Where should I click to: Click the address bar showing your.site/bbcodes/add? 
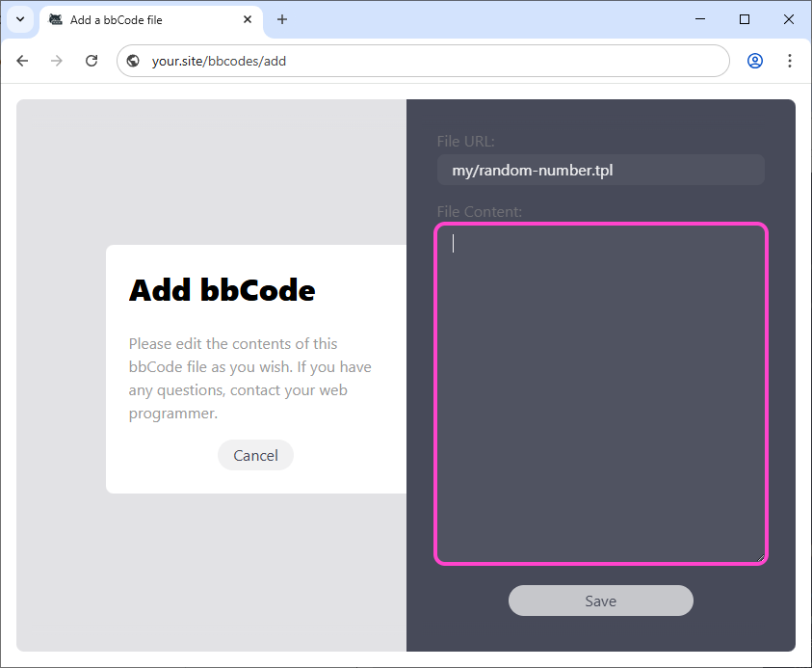coord(433,61)
